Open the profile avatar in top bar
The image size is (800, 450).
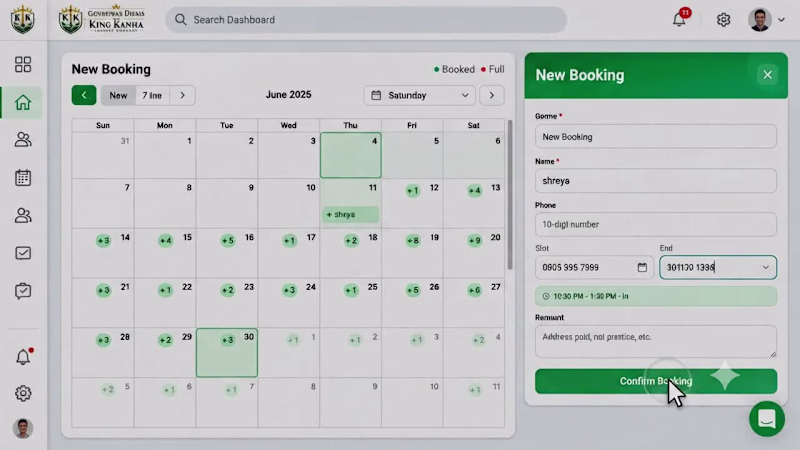point(760,20)
